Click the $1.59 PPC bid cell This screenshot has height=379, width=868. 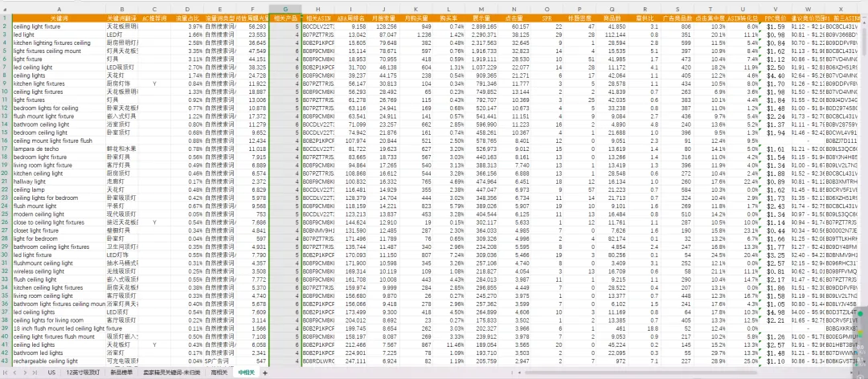[x=775, y=26]
